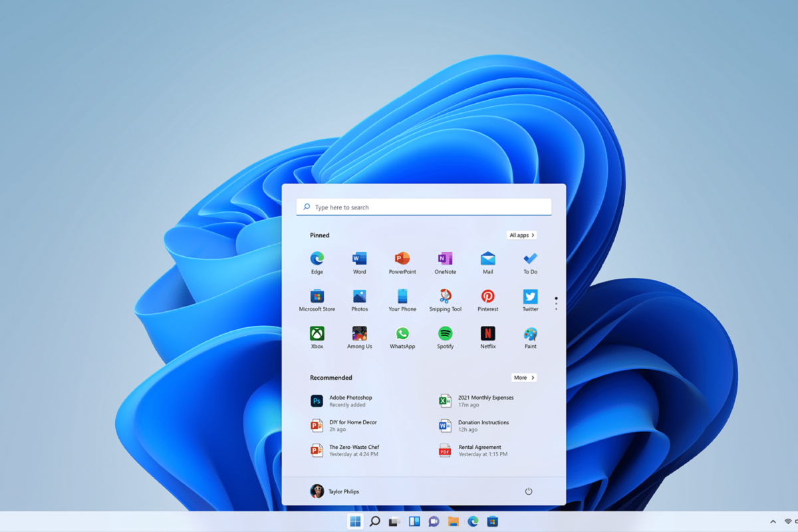Open The Zero-Waste Chef presentation
The width and height of the screenshot is (798, 532).
pyautogui.click(x=344, y=450)
